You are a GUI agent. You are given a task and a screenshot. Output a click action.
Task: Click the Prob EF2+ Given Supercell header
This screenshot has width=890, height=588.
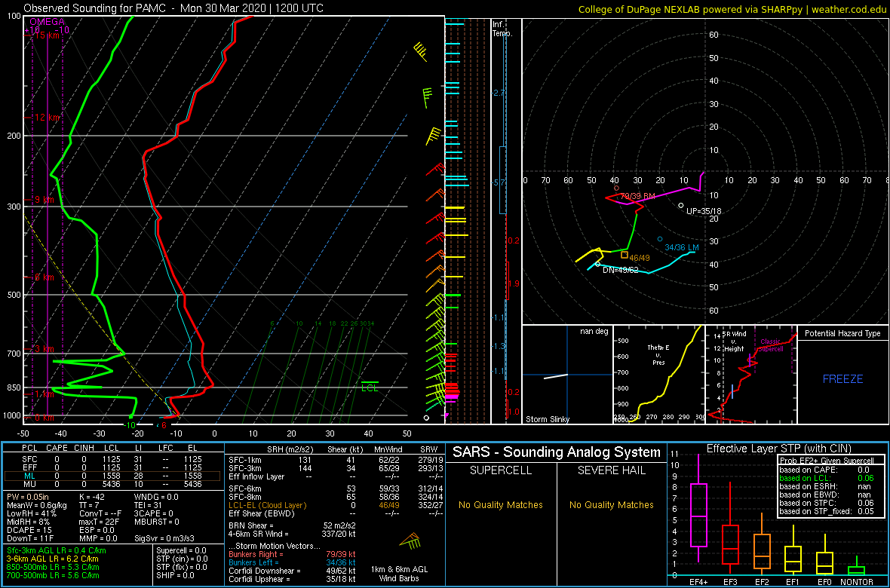[x=825, y=460]
